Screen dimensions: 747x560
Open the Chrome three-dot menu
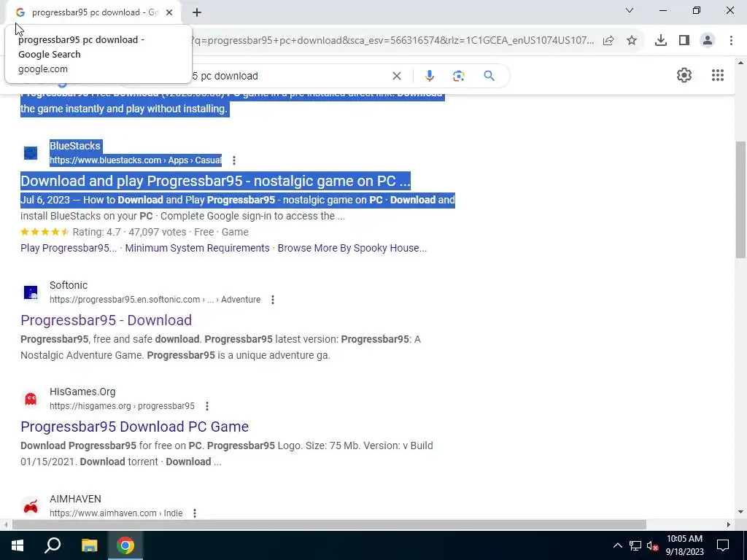click(x=731, y=41)
